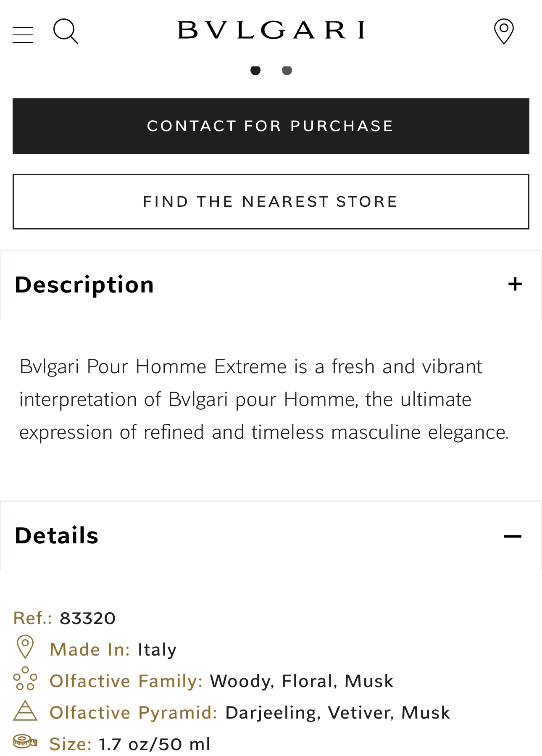Click the Olfactive Family dots icon

pos(25,679)
